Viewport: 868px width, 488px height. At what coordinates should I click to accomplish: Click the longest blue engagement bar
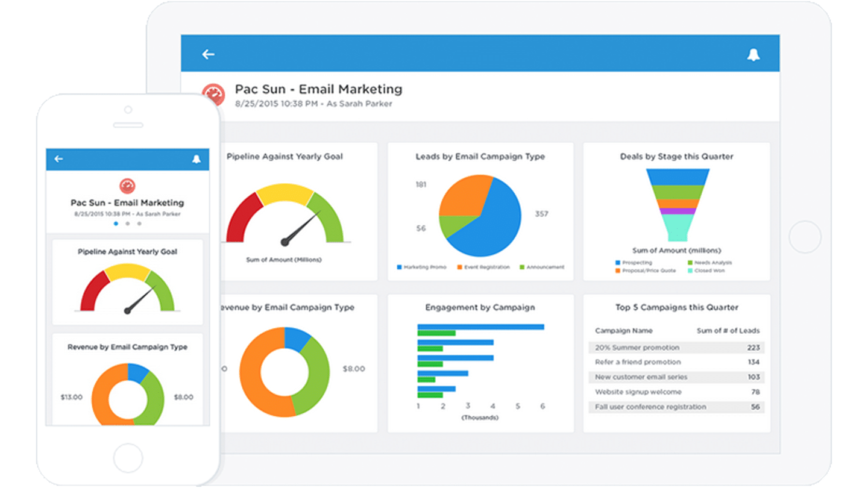[x=480, y=327]
